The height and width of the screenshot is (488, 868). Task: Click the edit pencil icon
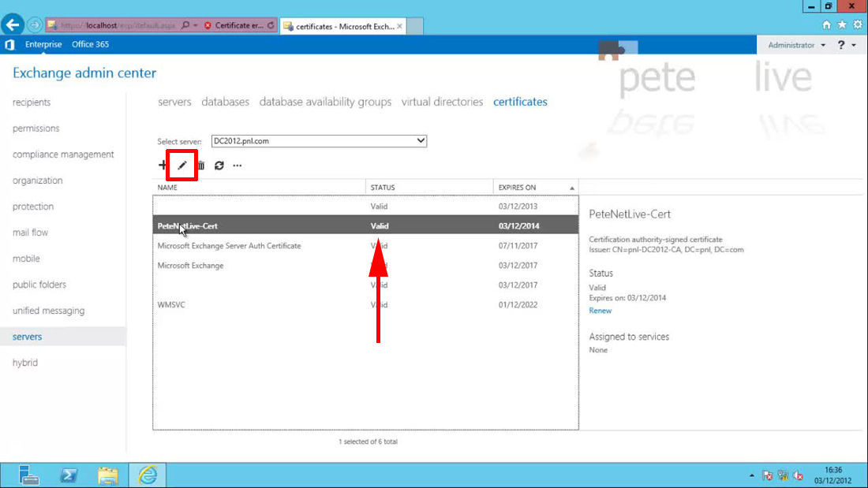[182, 166]
